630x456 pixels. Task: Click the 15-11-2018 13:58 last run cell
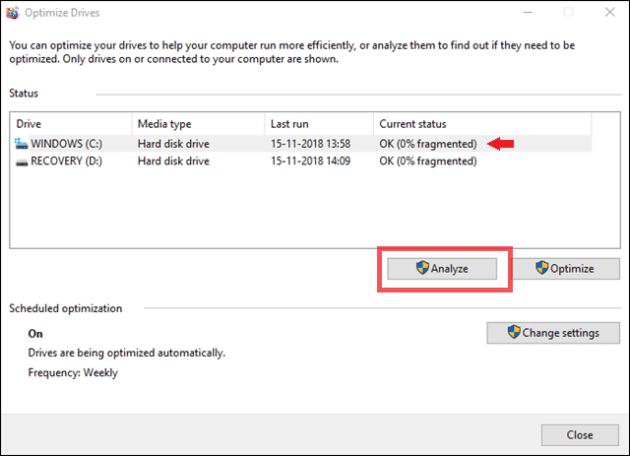click(310, 143)
